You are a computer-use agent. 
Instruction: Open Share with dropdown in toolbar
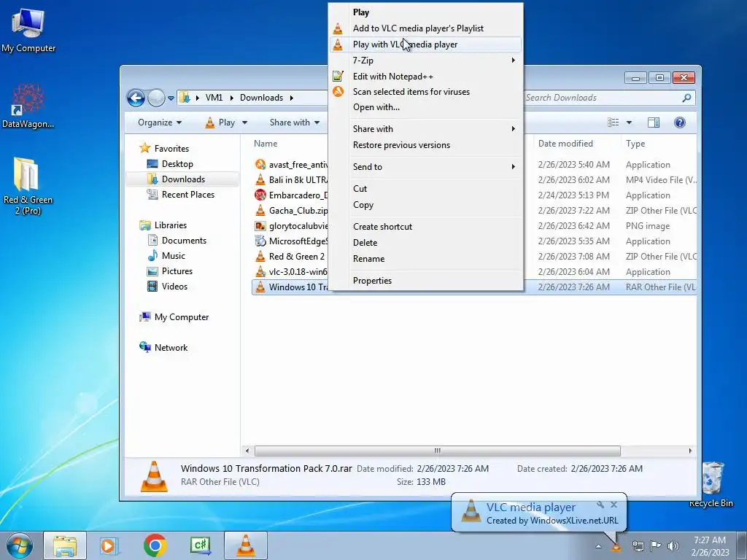295,122
